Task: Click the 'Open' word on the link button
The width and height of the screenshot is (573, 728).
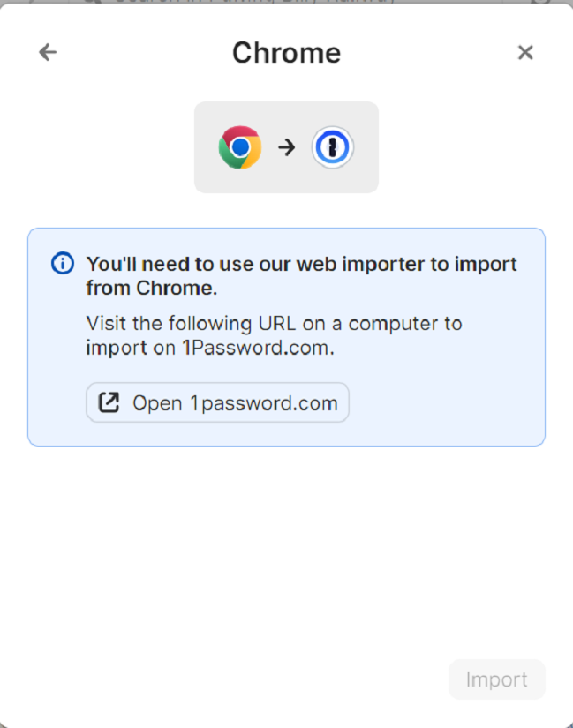Action: [x=157, y=403]
